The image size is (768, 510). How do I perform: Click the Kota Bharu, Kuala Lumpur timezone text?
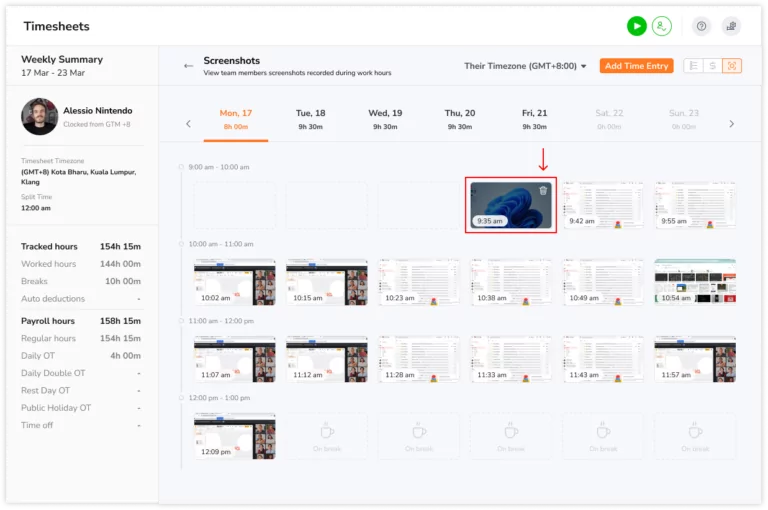click(x=78, y=177)
